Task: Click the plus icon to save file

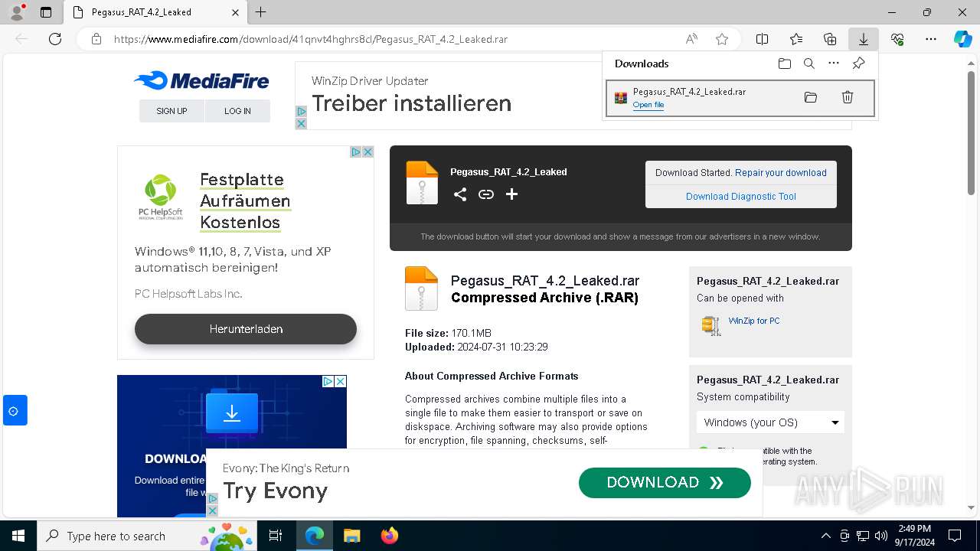Action: tap(511, 194)
